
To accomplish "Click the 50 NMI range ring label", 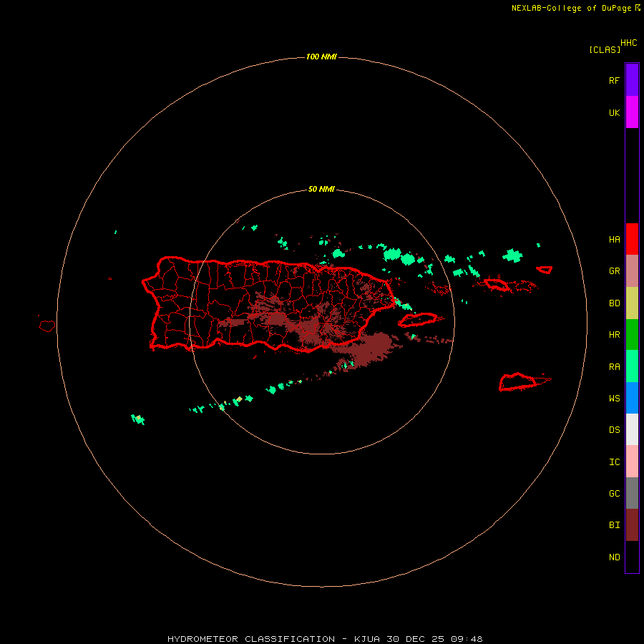I will [x=321, y=189].
